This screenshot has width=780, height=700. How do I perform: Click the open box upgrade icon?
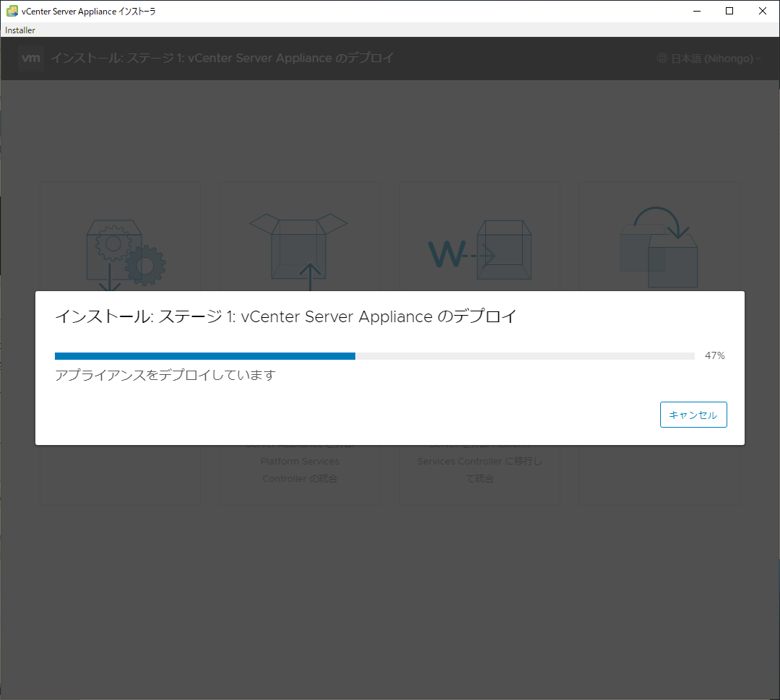(x=298, y=251)
